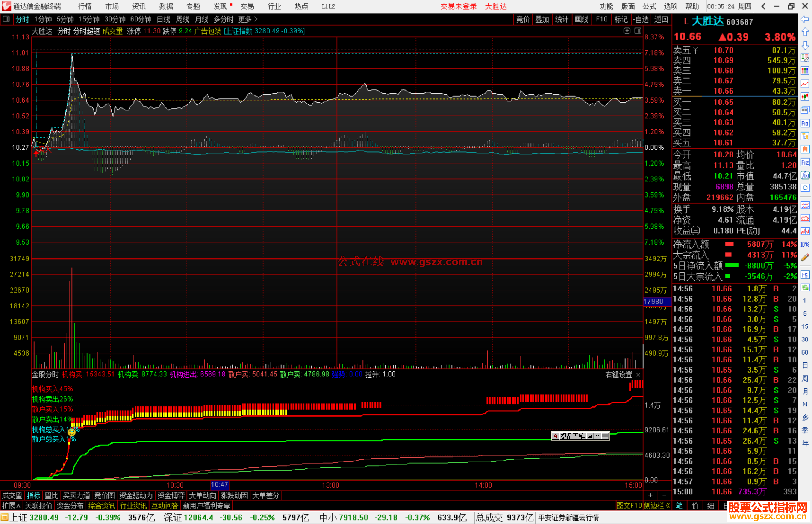Open the 行情 menu
Viewport: 812px width, 524px height.
pyautogui.click(x=85, y=6)
